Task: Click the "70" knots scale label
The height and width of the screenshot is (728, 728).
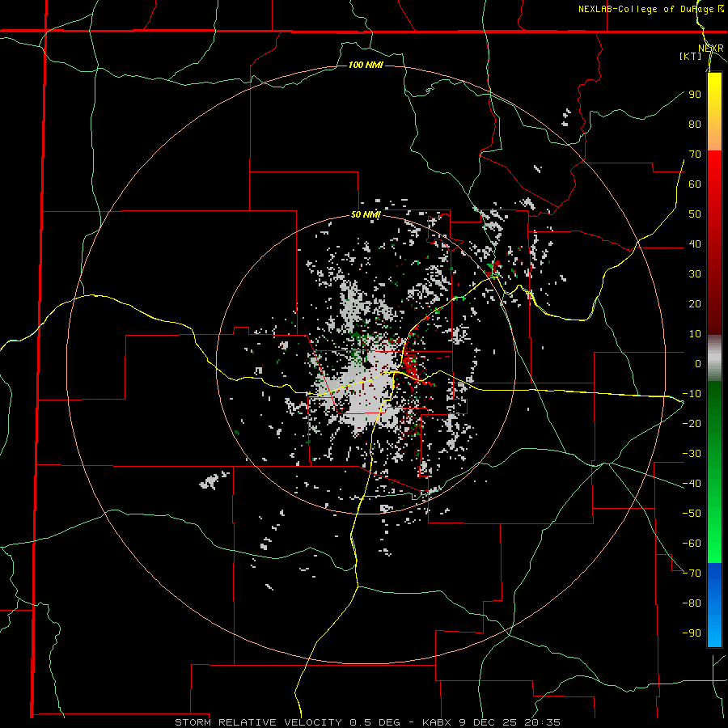Action: (x=695, y=154)
